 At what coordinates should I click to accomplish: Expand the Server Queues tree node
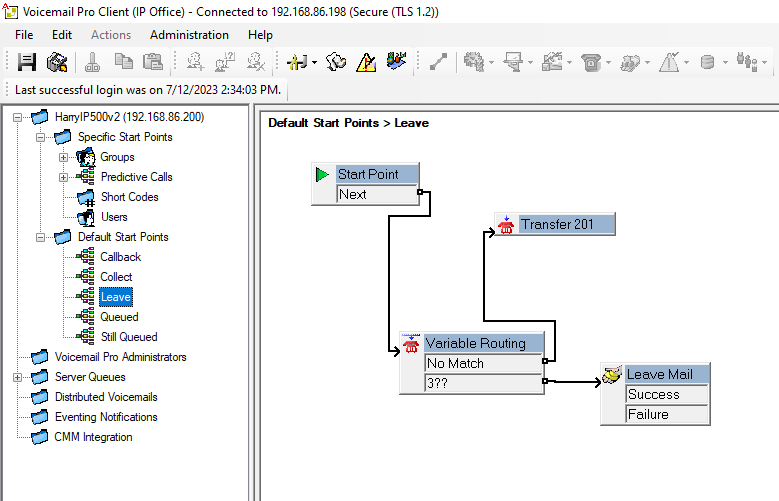17,377
